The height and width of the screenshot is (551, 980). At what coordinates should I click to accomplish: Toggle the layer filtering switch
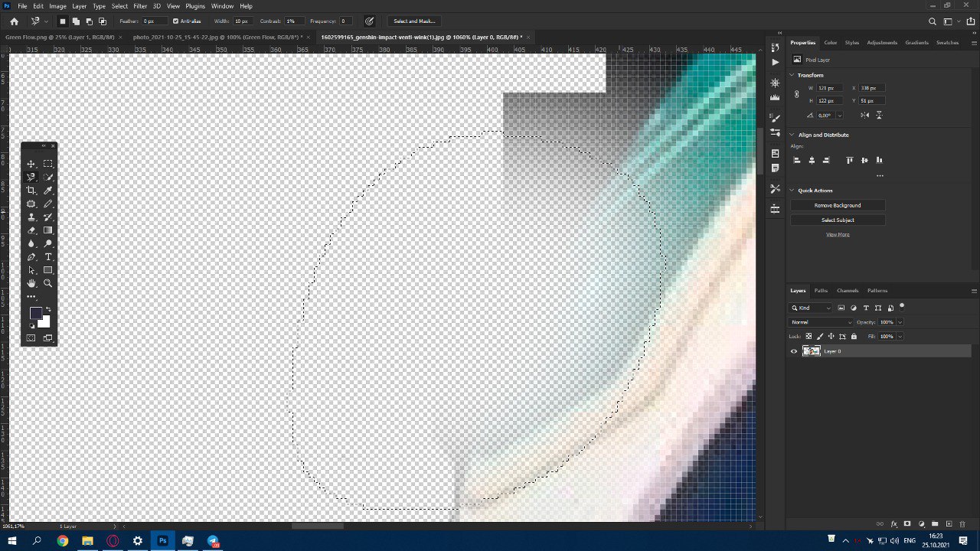(x=902, y=306)
